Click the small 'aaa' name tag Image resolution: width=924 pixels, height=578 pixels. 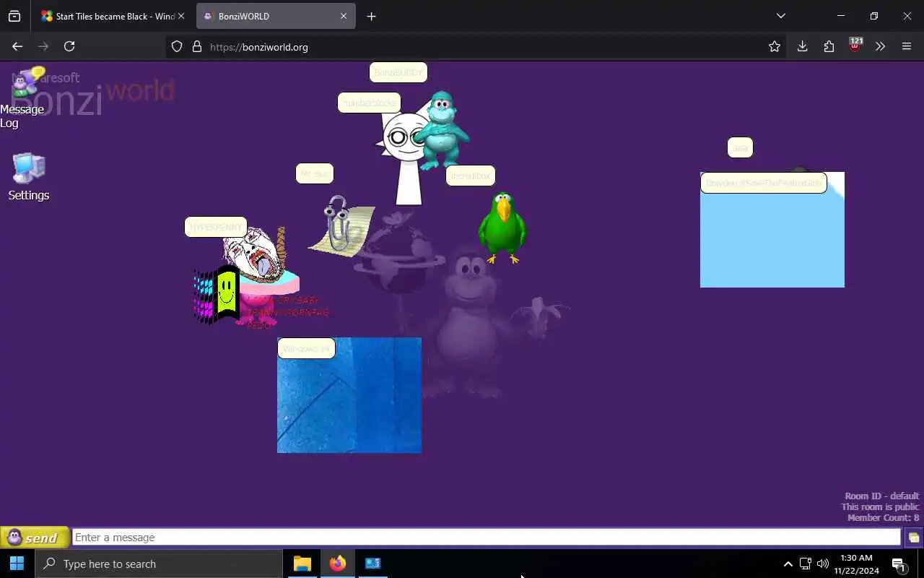click(x=740, y=147)
